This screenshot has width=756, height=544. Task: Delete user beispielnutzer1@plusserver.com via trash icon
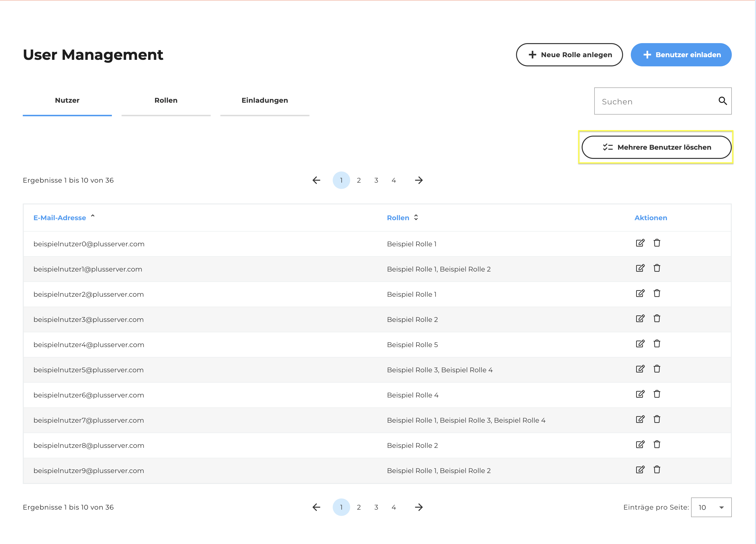tap(657, 268)
